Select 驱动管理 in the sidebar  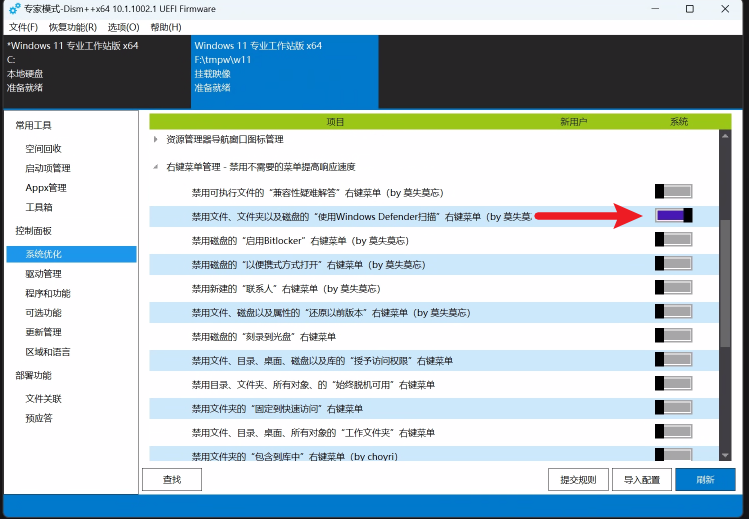43,274
